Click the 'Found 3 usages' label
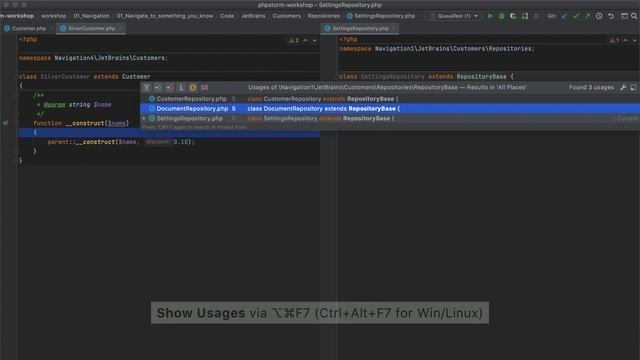The height and width of the screenshot is (360, 640). (591, 87)
